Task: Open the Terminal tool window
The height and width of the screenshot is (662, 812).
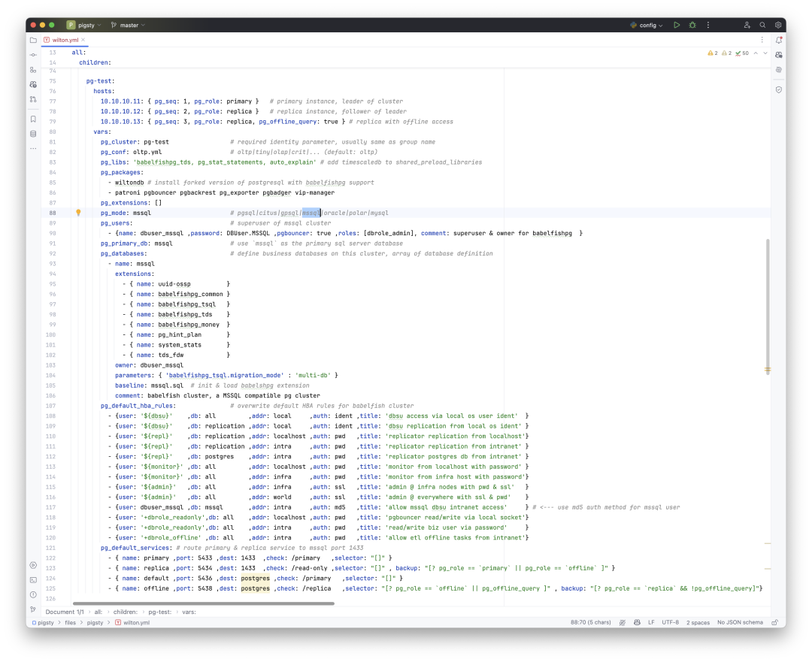Action: [33, 580]
